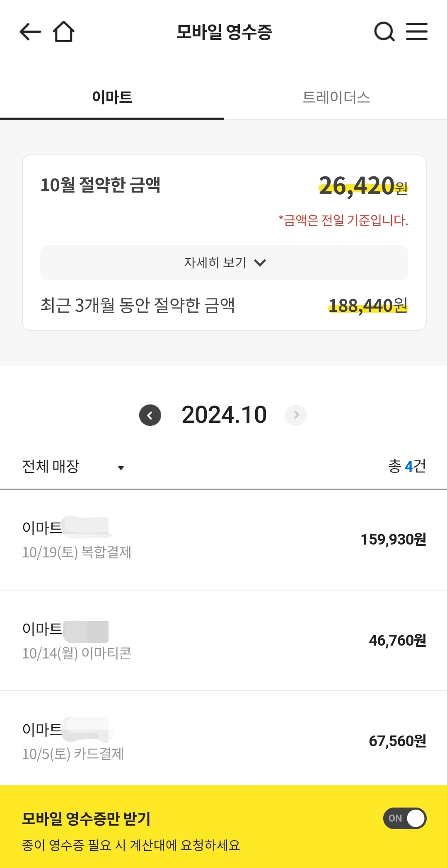The width and height of the screenshot is (447, 868).
Task: Open search with magnifier icon
Action: [x=384, y=32]
